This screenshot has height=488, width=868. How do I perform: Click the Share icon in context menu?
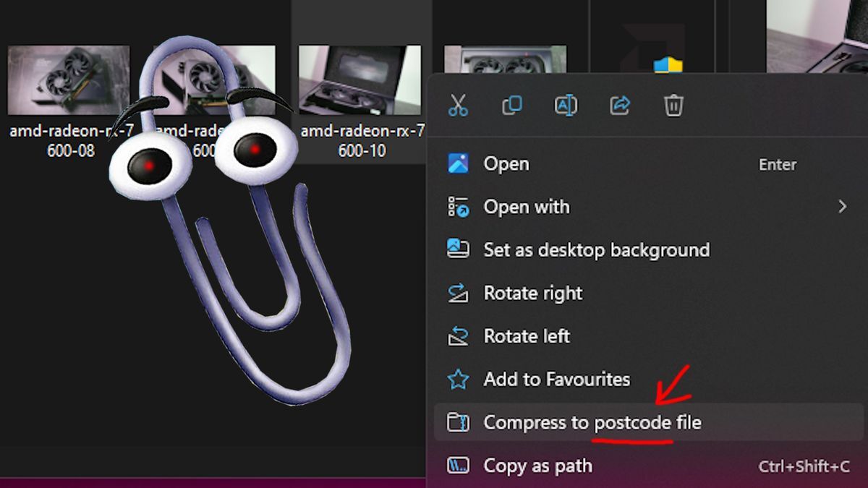620,106
